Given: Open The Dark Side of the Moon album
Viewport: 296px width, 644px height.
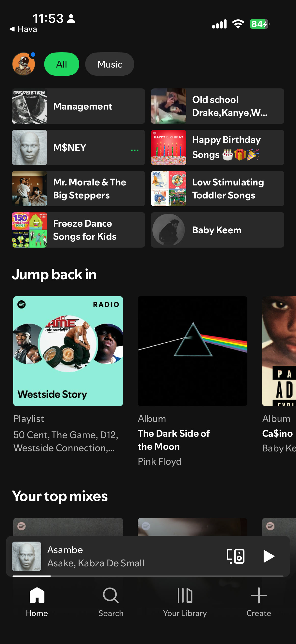Looking at the screenshot, I should 192,351.
